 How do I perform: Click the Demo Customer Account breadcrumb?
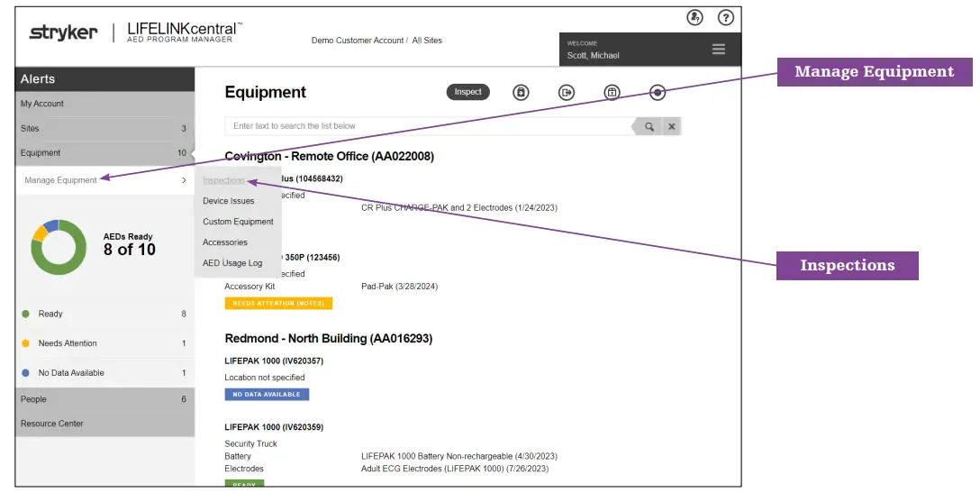358,40
